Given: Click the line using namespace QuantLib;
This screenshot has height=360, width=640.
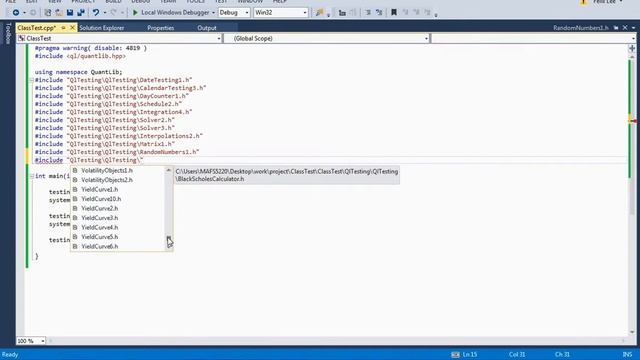Looking at the screenshot, I should point(78,72).
